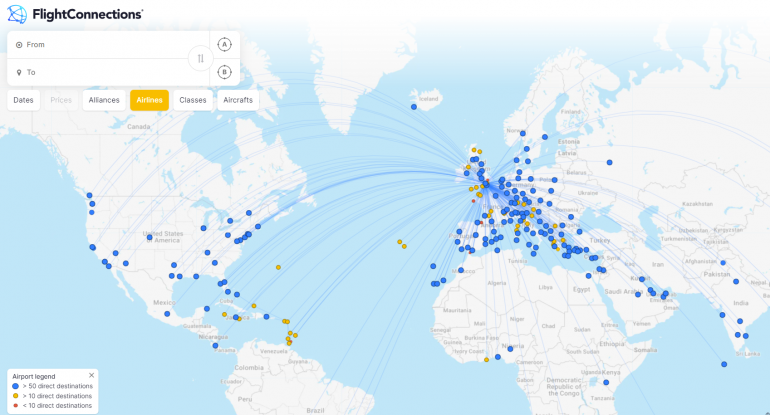This screenshot has width=770, height=415.
Task: Click the target icon beside From
Action: tap(19, 45)
